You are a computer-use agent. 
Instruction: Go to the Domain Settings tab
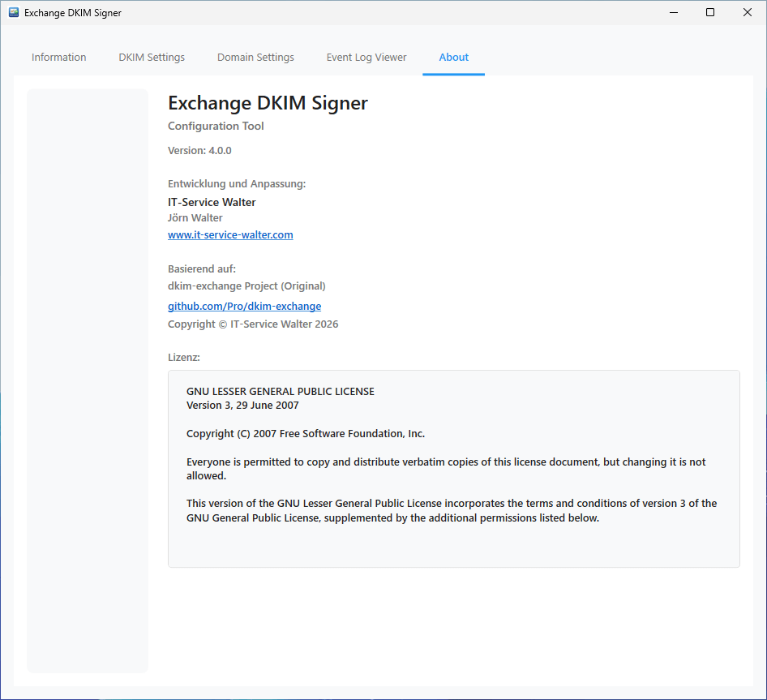click(255, 58)
